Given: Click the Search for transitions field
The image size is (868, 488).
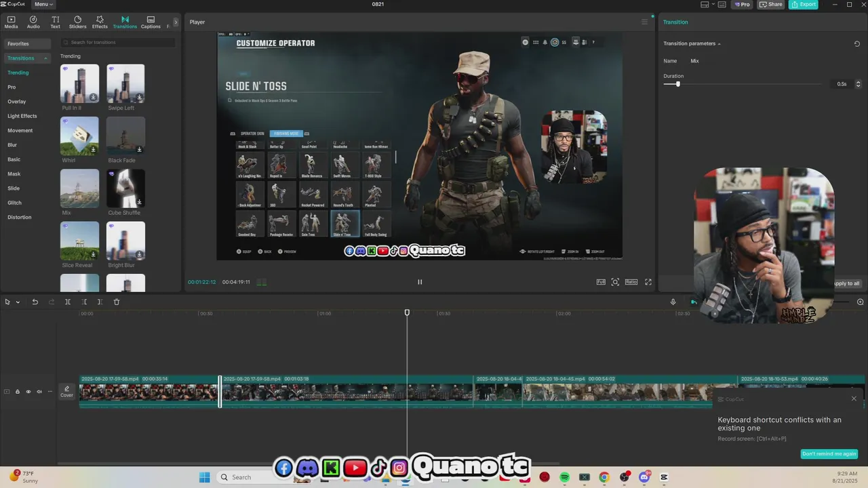Looking at the screenshot, I should [118, 42].
